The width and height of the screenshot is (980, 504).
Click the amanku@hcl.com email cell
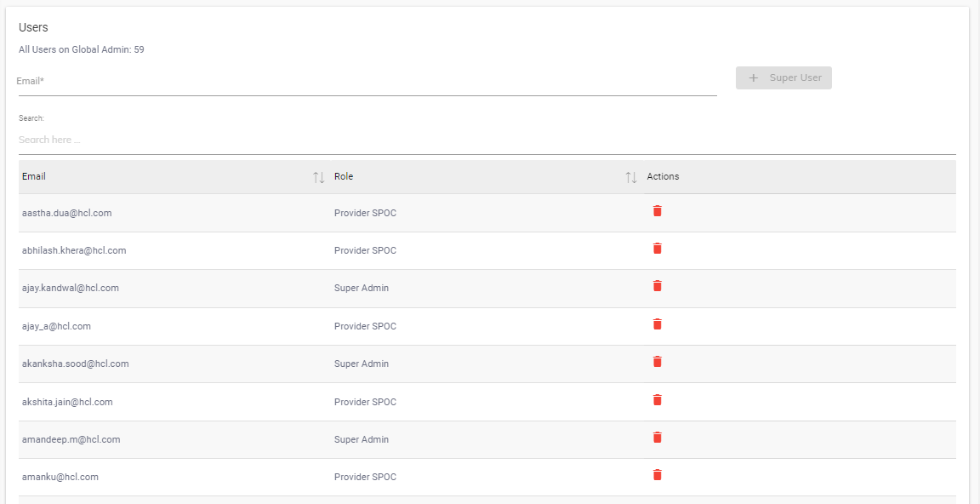(x=60, y=477)
